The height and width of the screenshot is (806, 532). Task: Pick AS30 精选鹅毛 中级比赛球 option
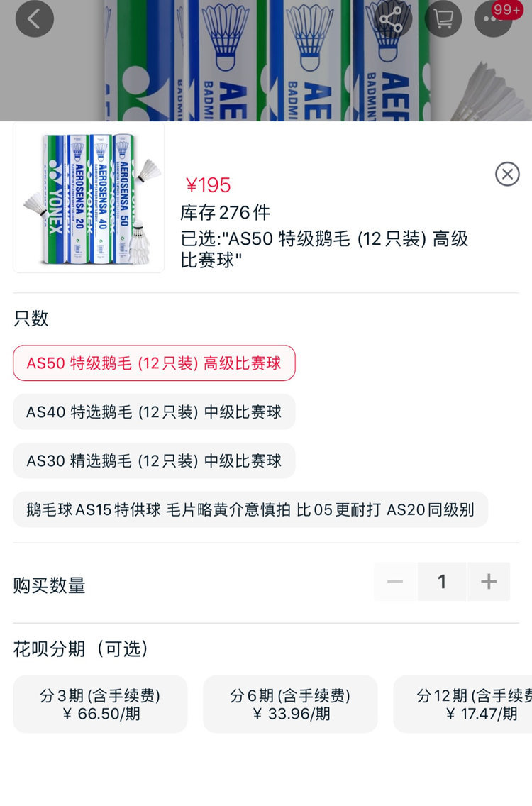coord(154,460)
